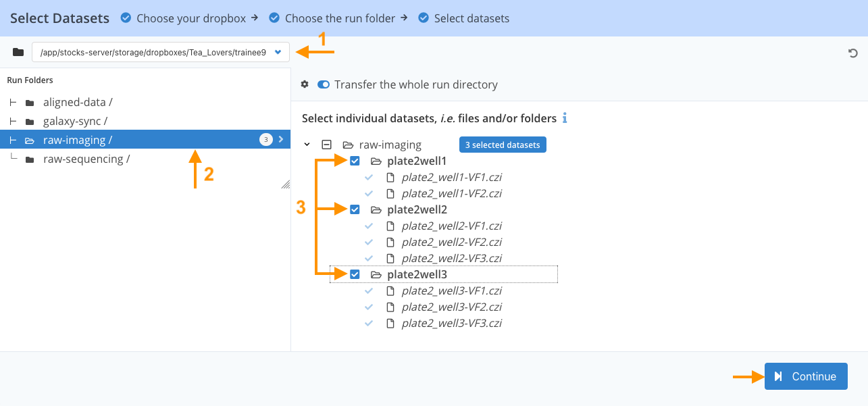Click the plate2well2 folder name

417,209
